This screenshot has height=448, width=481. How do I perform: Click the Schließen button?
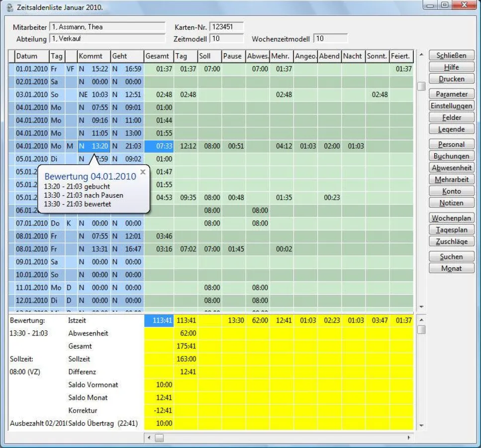(451, 55)
